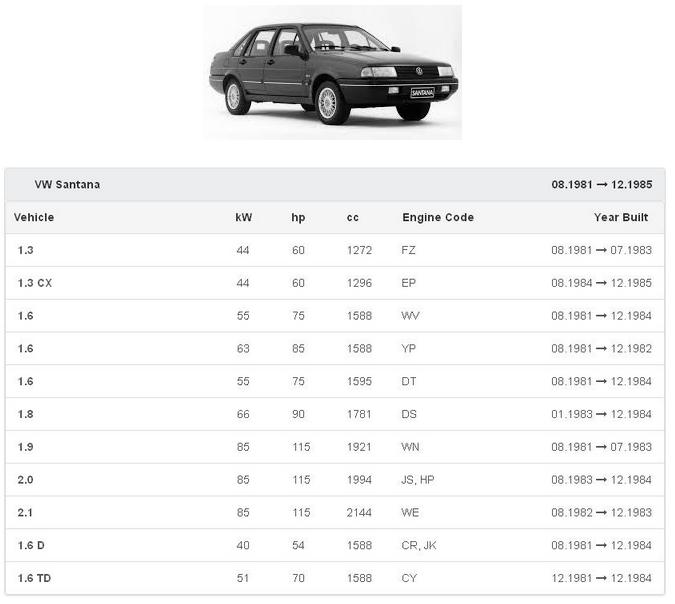Click the 08.1981 → 12.1985 header date range
The image size is (675, 604).
601,185
